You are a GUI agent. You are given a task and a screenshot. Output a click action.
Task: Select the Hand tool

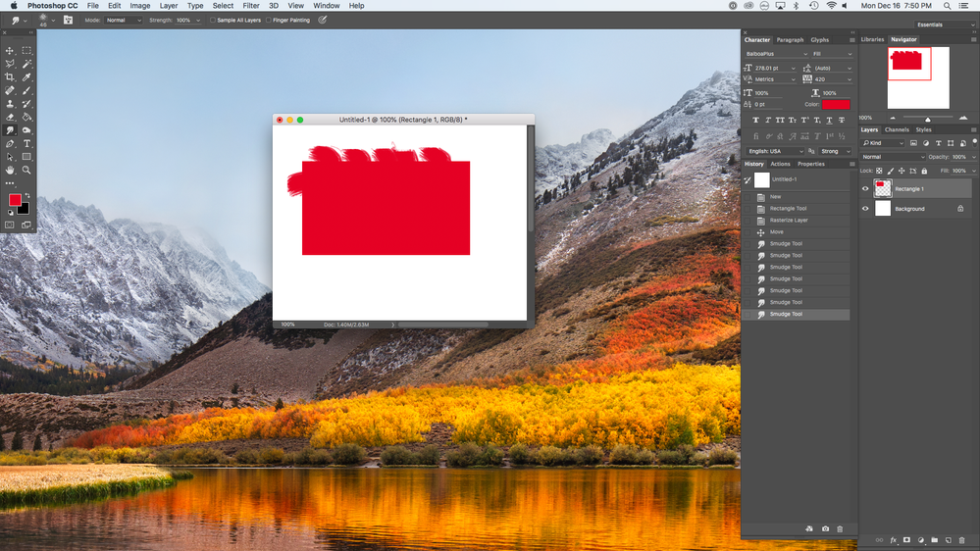point(10,170)
